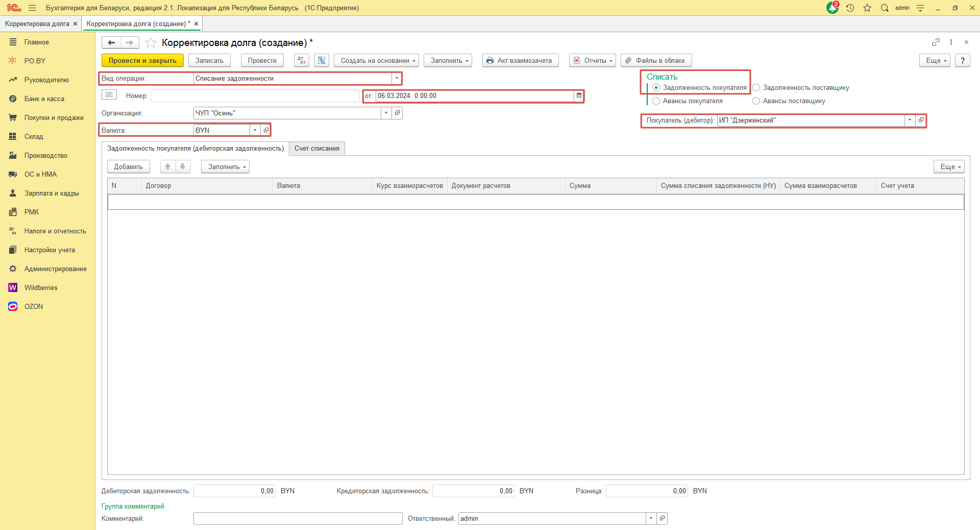
Task: Open OZON section in sidebar
Action: pos(34,306)
